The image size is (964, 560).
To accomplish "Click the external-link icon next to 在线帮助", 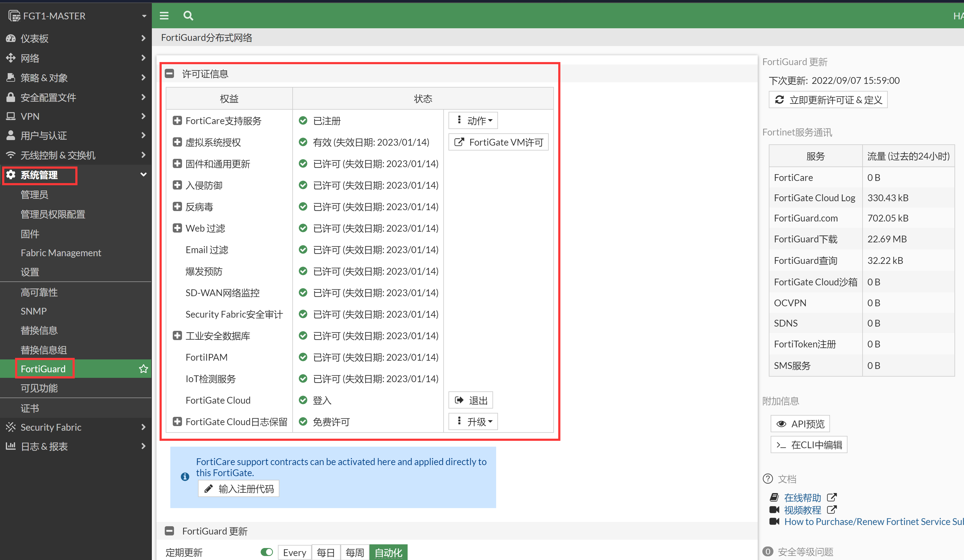I will pos(832,497).
